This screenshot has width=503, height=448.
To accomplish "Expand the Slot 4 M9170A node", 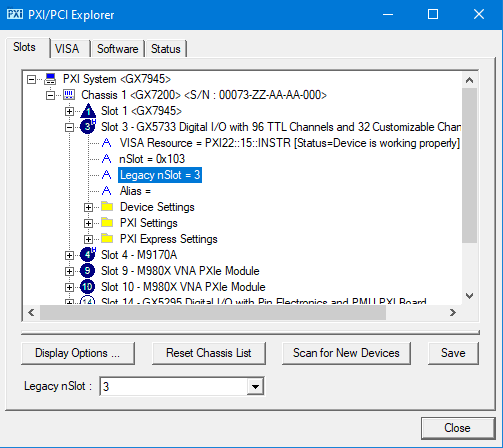I will 69,255.
